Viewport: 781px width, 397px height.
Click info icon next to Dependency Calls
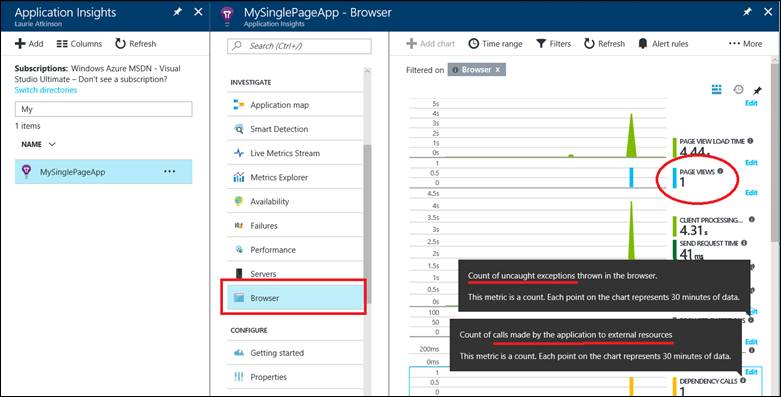pyautogui.click(x=743, y=381)
